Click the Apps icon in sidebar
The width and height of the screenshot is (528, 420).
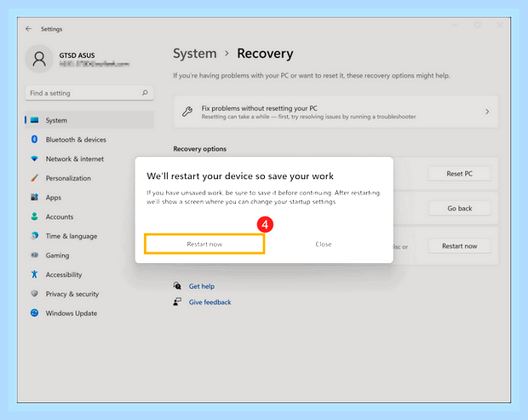click(34, 197)
